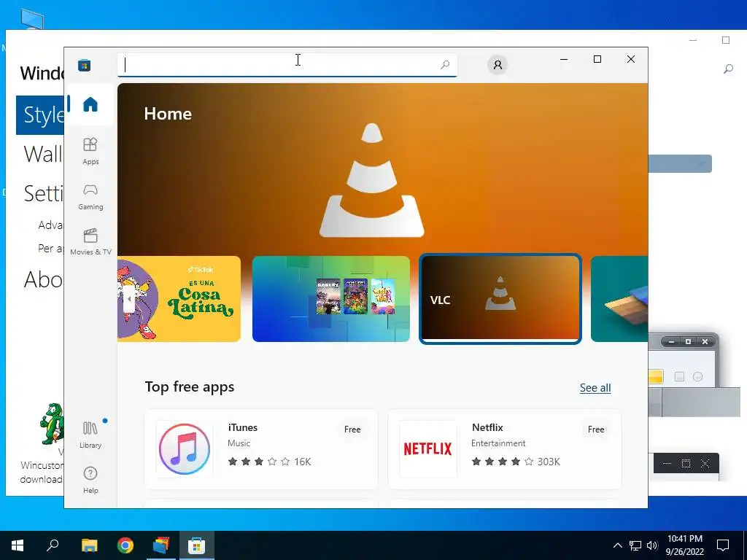This screenshot has width=747, height=560.
Task: Click the Microsoft Store logo icon
Action: point(85,65)
